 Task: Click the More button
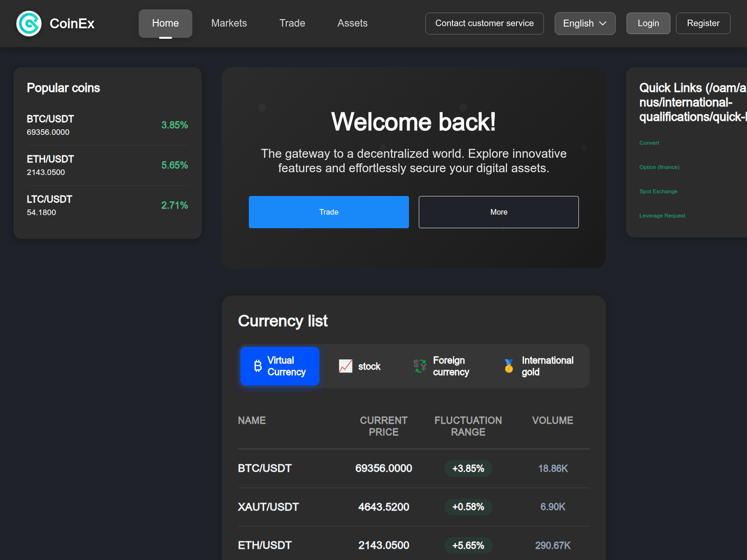pyautogui.click(x=499, y=212)
